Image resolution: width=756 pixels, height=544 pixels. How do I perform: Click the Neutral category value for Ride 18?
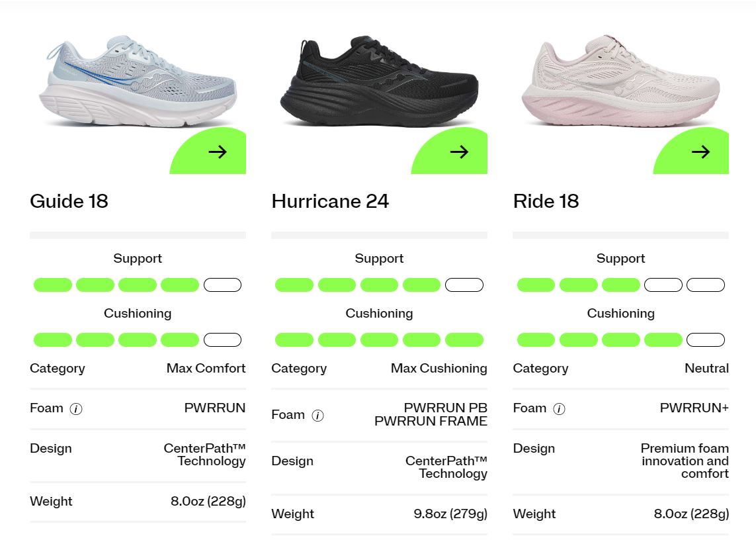click(707, 369)
